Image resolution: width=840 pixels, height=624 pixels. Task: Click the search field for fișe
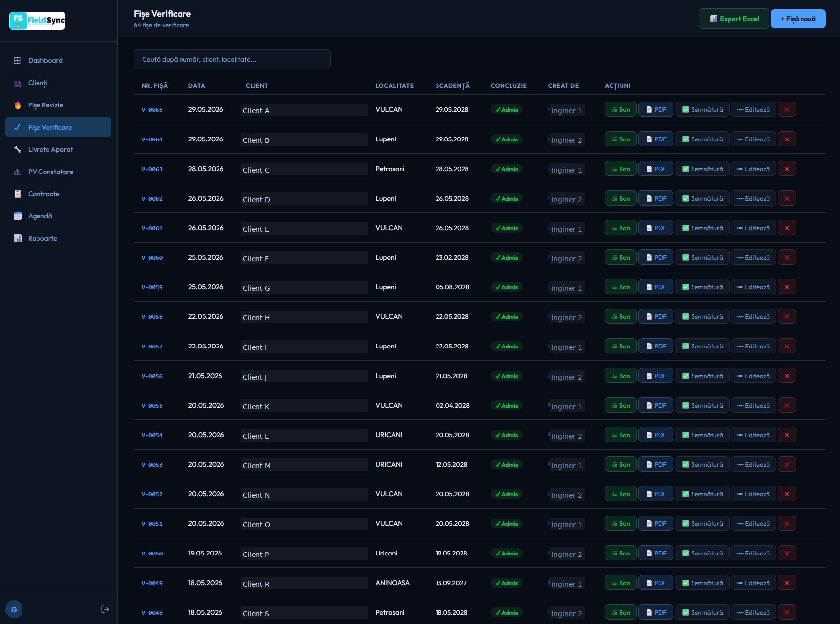(x=232, y=59)
